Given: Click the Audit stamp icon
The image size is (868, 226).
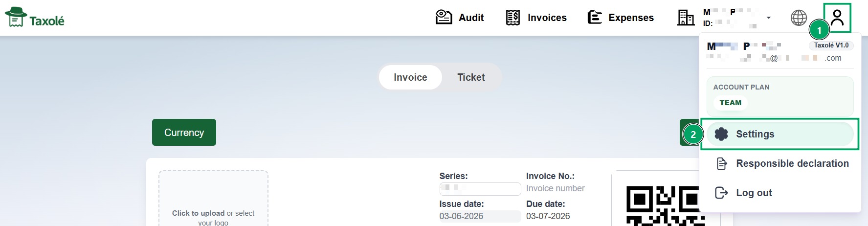Looking at the screenshot, I should (x=444, y=17).
